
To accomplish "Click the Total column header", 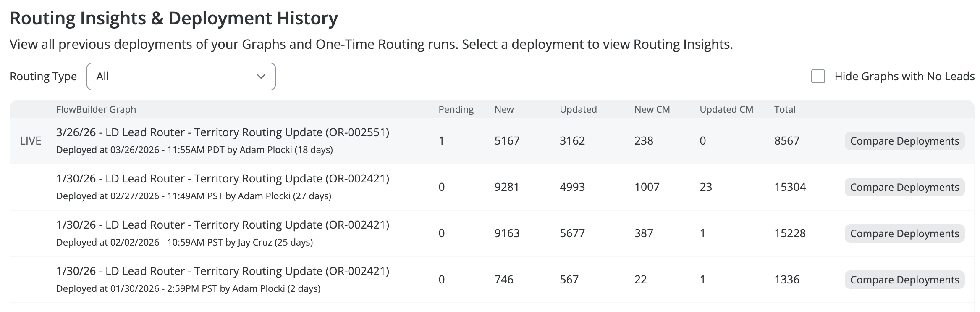I will point(784,109).
